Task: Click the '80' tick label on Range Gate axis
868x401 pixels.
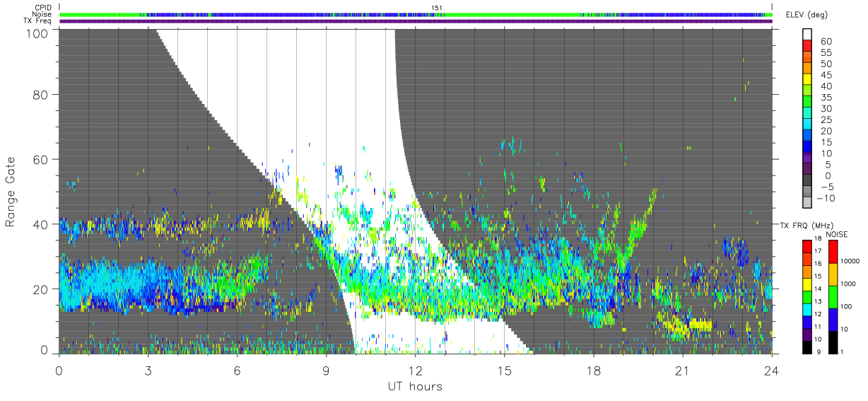Action: point(41,94)
